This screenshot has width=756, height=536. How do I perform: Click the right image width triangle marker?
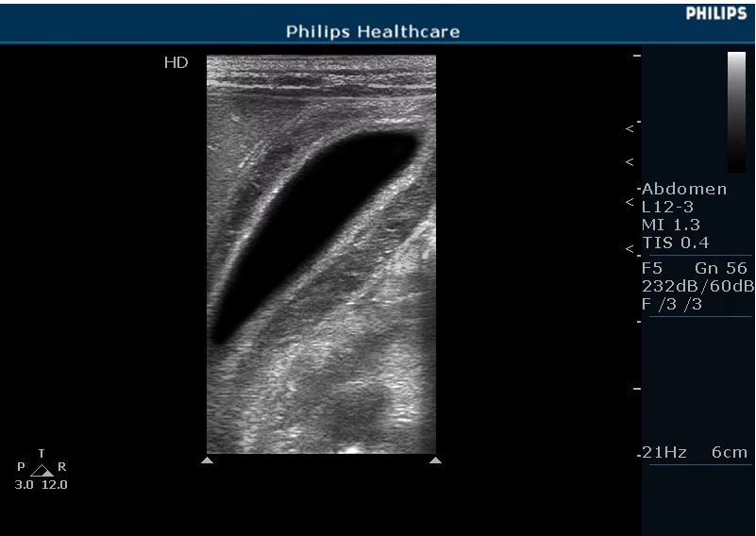click(435, 461)
